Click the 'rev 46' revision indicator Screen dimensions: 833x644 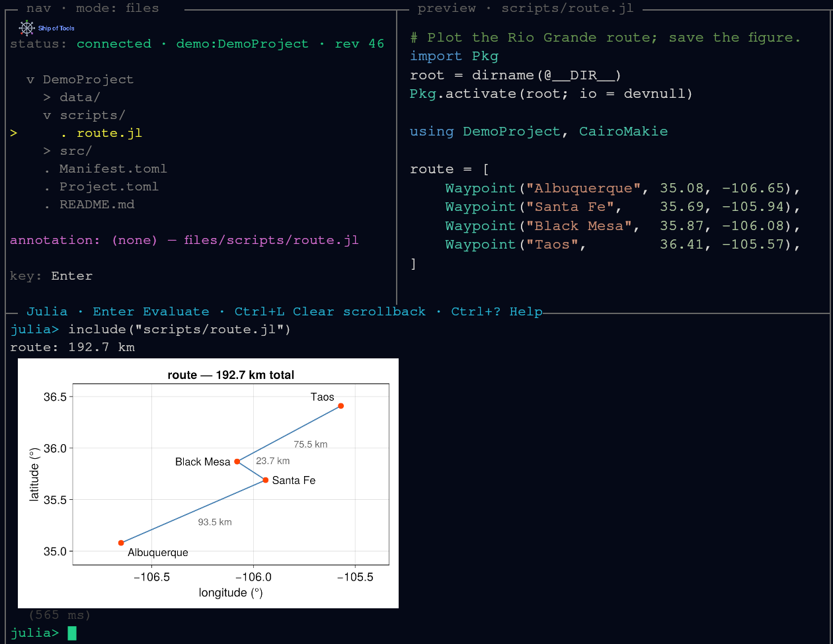tap(360, 44)
